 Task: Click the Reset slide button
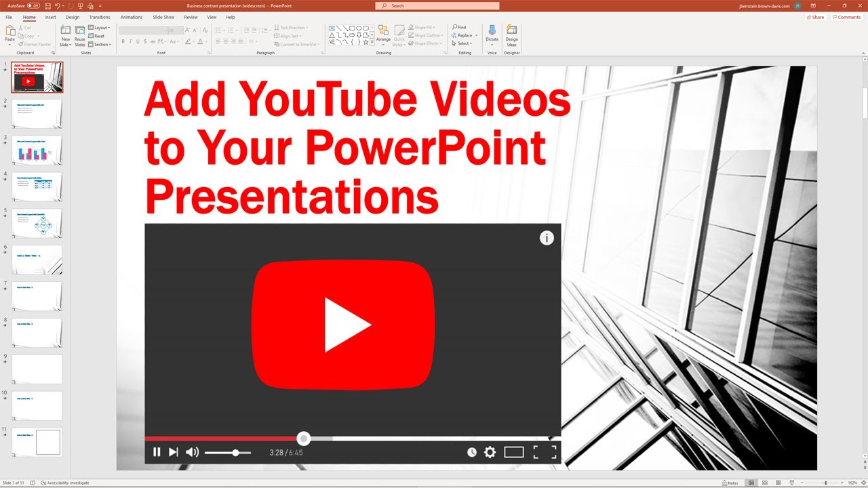pyautogui.click(x=96, y=36)
